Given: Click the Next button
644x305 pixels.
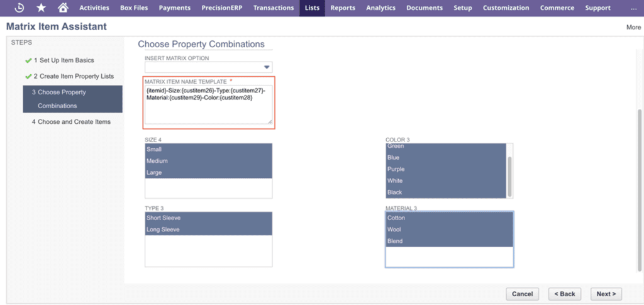Looking at the screenshot, I should point(606,294).
